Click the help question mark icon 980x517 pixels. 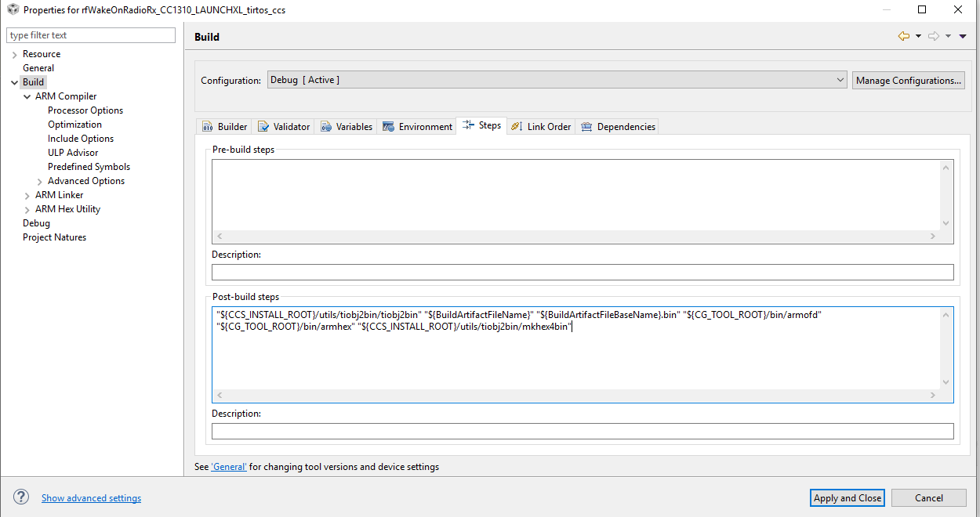21,497
